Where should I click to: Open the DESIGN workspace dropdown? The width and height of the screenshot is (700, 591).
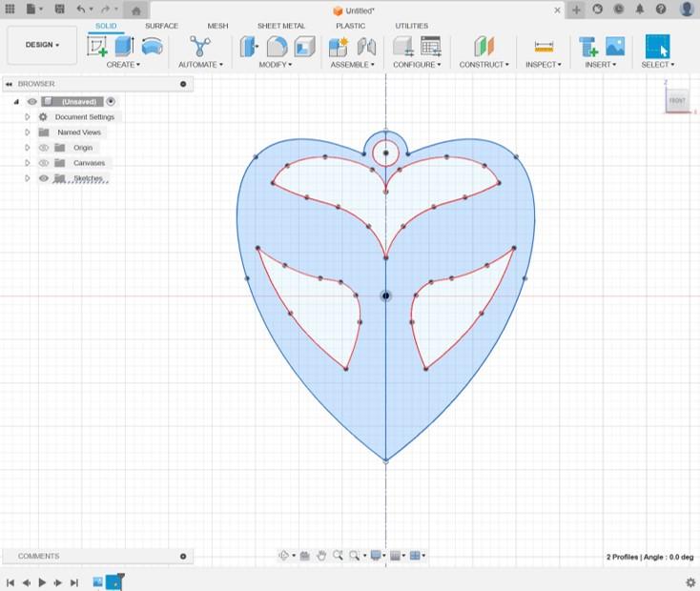coord(42,45)
